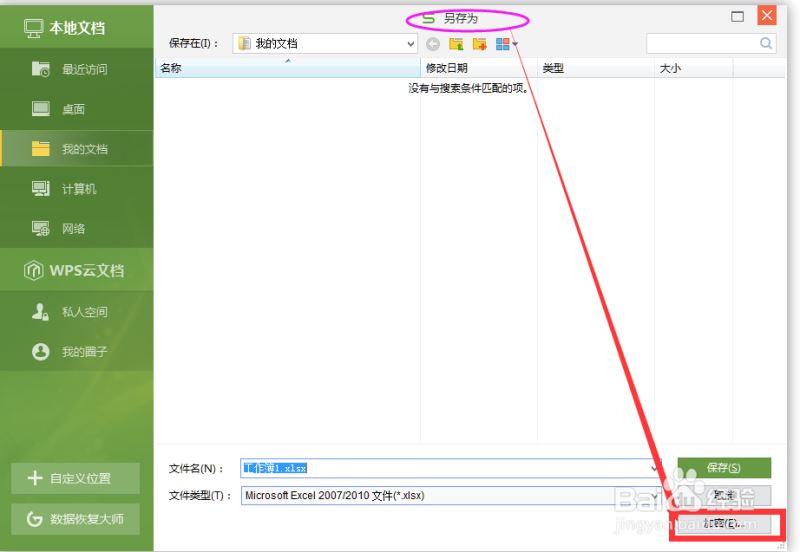800x552 pixels.
Task: Click the 取消 cancel button
Action: coord(724,495)
